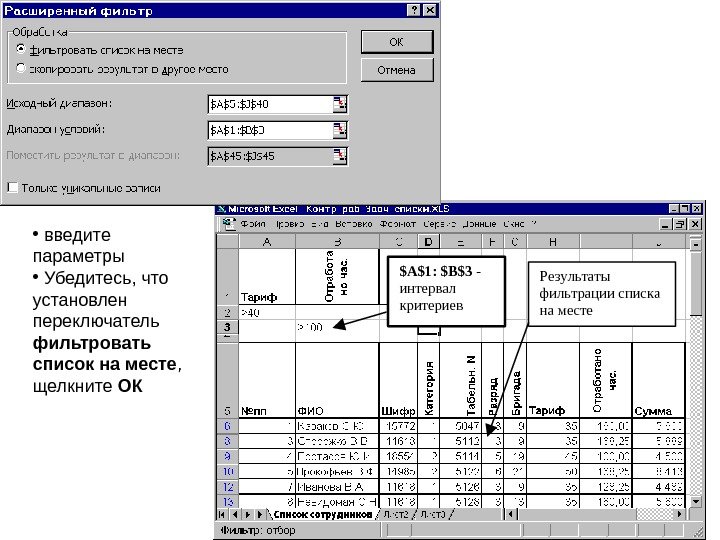Open the Правка menu
This screenshot has height=540, width=720.
290,224
